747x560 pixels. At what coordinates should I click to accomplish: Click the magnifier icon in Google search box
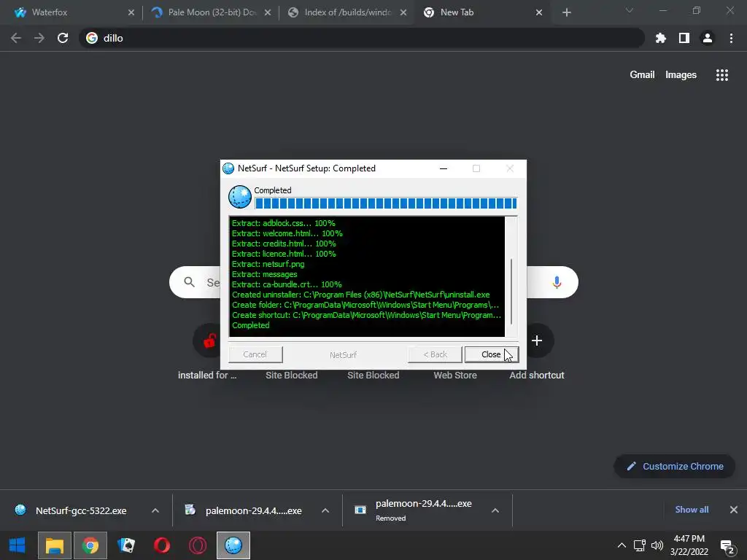click(x=189, y=282)
